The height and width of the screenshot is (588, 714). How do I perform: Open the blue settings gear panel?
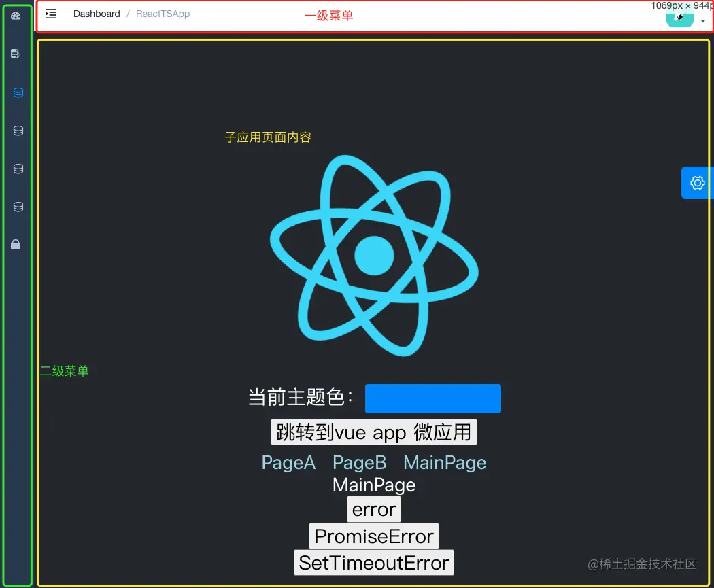pos(697,183)
